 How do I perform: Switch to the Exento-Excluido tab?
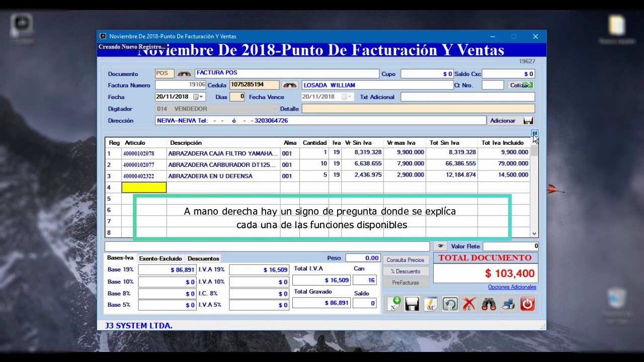[x=160, y=258]
